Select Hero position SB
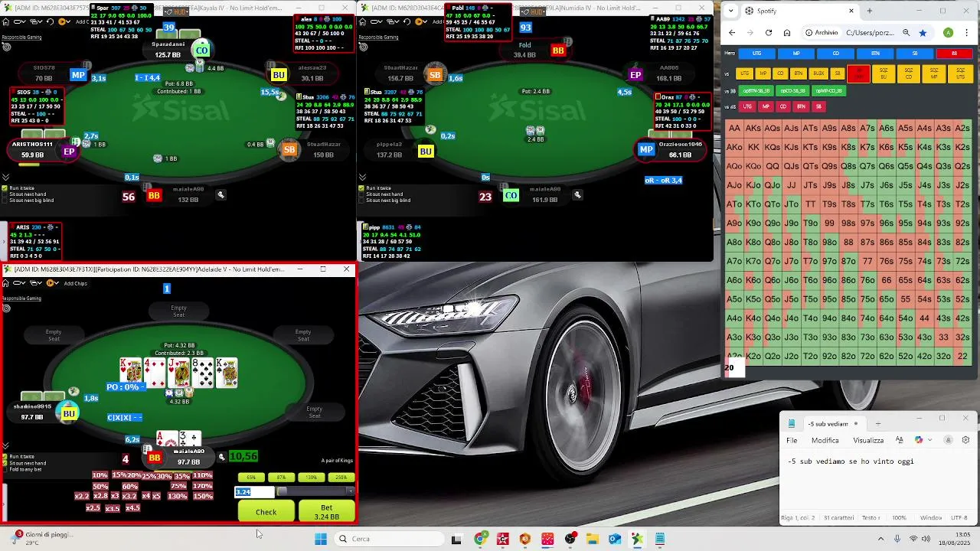The width and height of the screenshot is (980, 551). click(x=914, y=54)
